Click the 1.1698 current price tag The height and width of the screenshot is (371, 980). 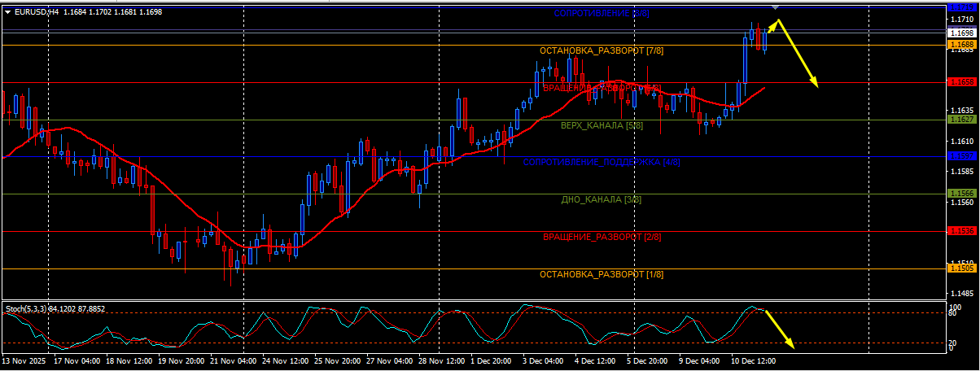pyautogui.click(x=961, y=33)
